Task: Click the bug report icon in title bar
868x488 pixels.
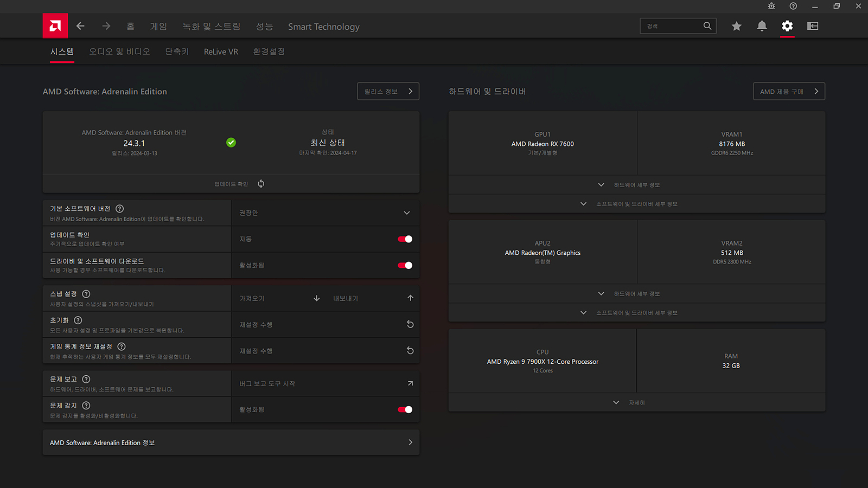Action: point(771,7)
